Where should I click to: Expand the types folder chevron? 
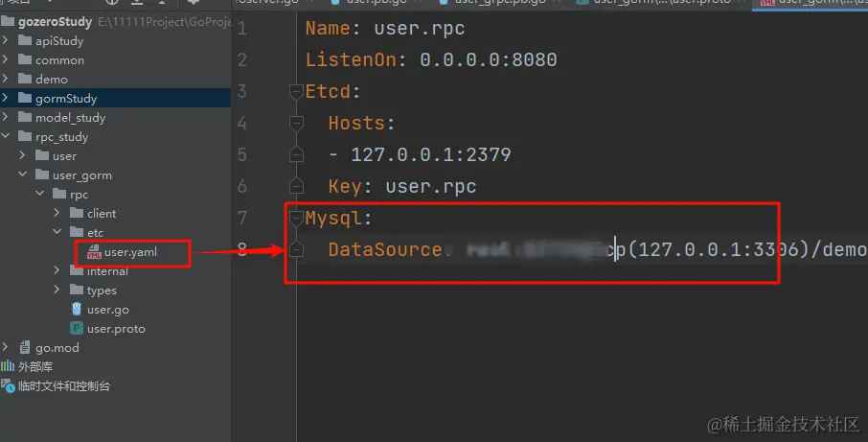pyautogui.click(x=57, y=290)
